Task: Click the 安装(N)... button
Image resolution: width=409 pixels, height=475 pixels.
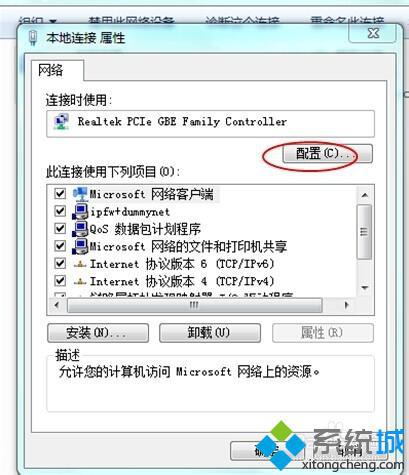Action: (98, 333)
